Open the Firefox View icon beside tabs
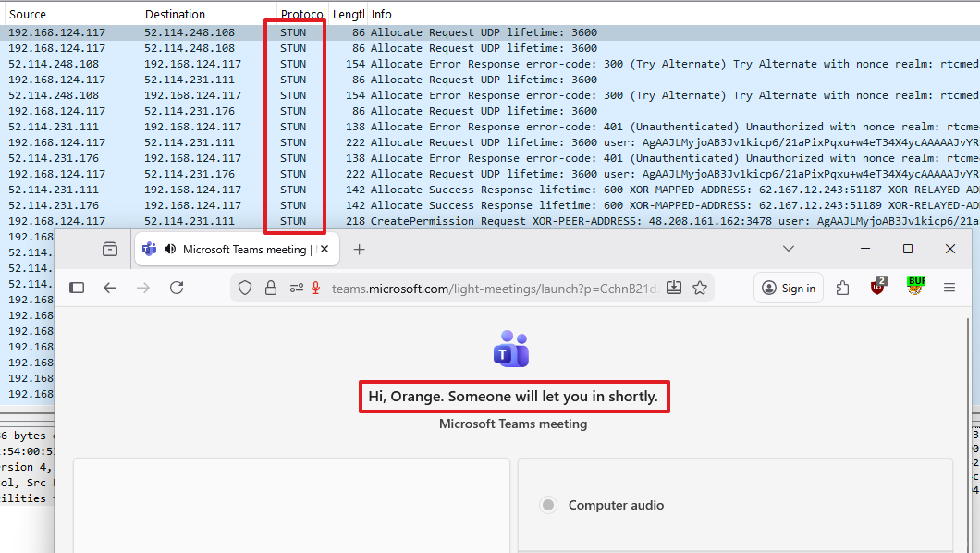The height and width of the screenshot is (553, 980). [110, 249]
